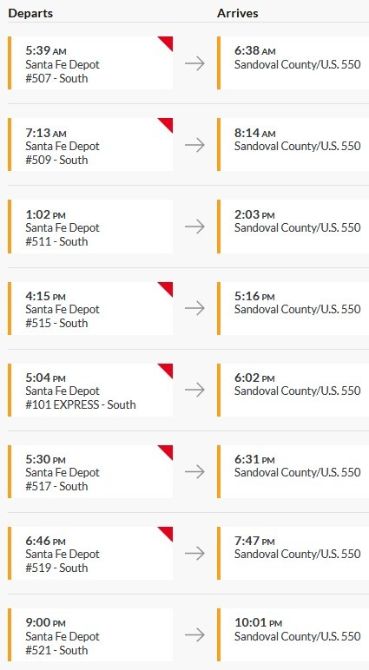Select the 5:39 AM #507 South departure card
The height and width of the screenshot is (670, 369).
click(91, 63)
